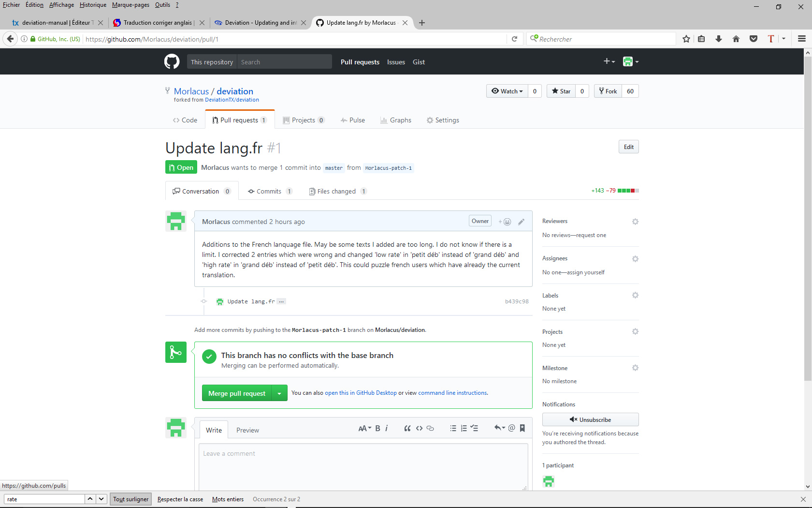812x508 pixels.
Task: View command line instructions link
Action: coord(452,393)
